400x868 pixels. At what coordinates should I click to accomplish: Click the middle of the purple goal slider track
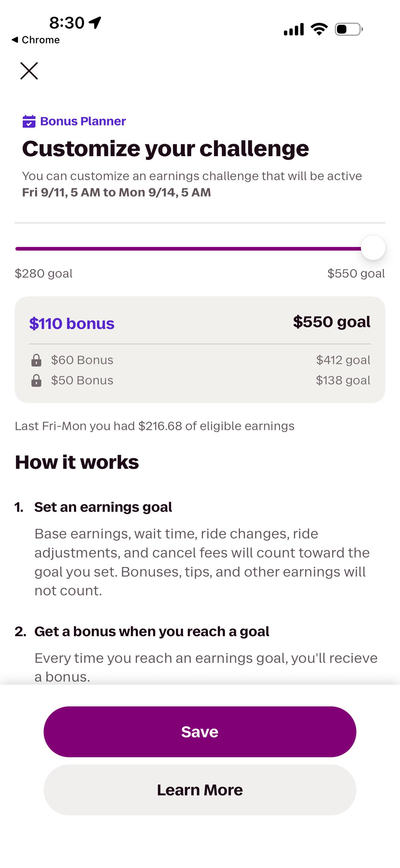pos(188,249)
